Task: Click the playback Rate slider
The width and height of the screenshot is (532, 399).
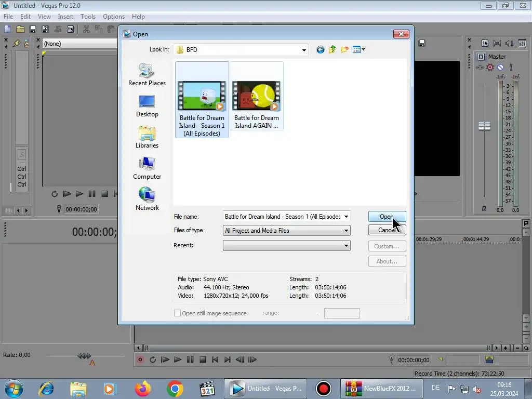Action: point(84,356)
